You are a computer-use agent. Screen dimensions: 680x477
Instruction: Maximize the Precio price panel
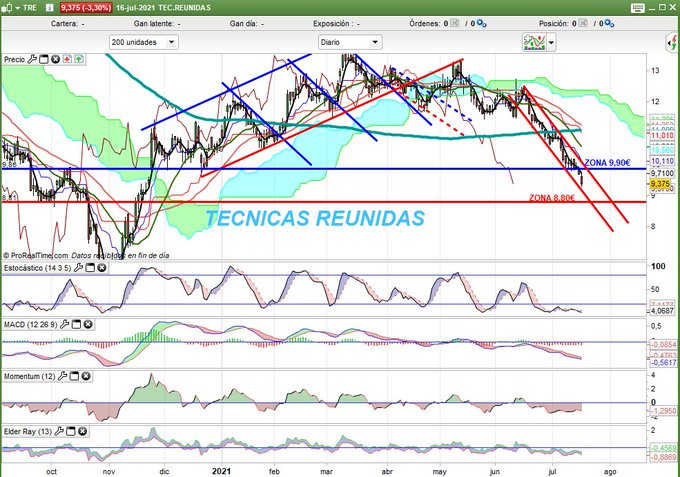(x=44, y=59)
